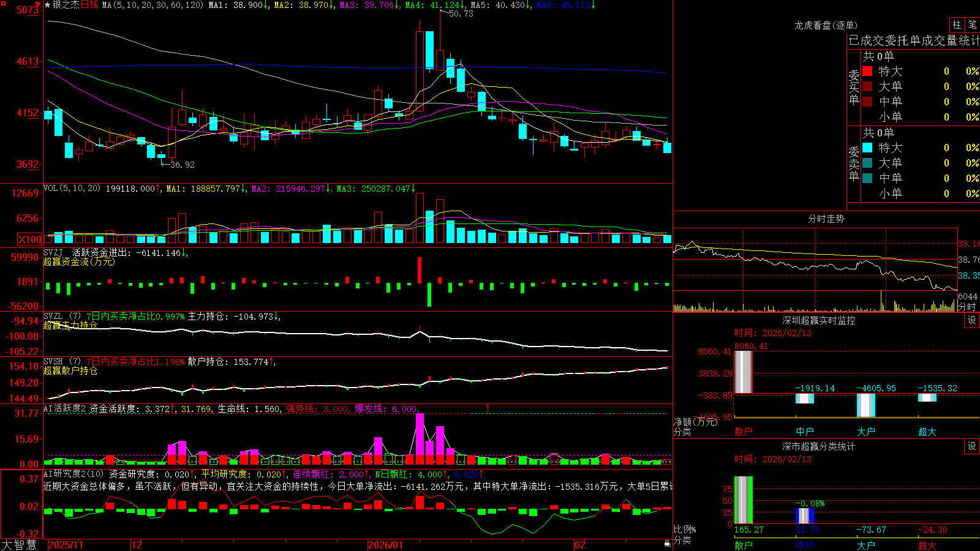Click the 2026/01 marker on time axis

coord(386,545)
